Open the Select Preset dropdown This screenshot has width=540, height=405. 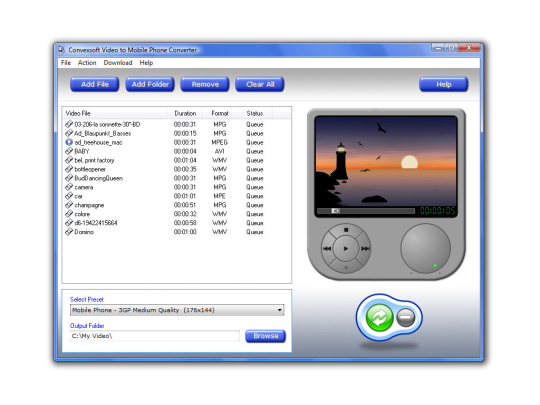pyautogui.click(x=177, y=310)
